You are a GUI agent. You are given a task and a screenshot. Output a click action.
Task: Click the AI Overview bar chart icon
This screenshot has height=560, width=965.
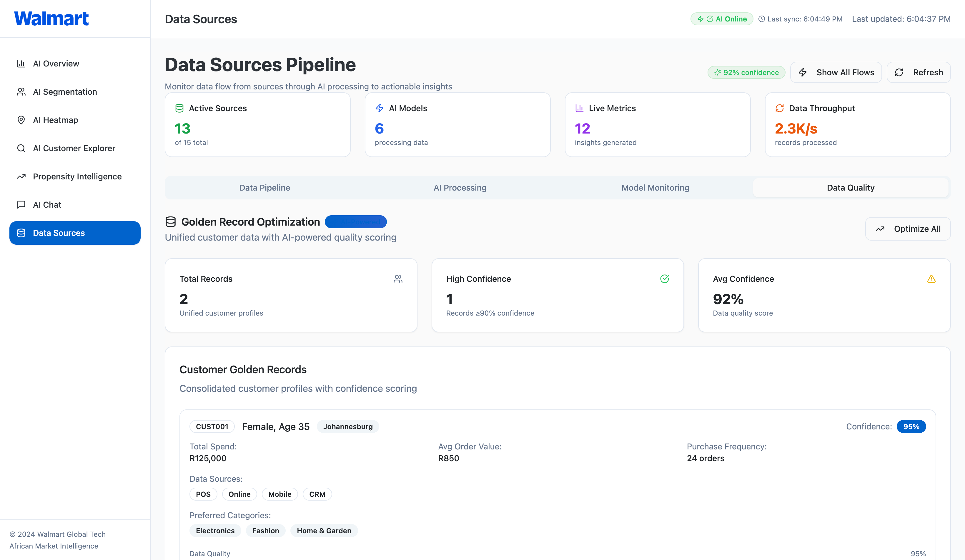pos(21,64)
